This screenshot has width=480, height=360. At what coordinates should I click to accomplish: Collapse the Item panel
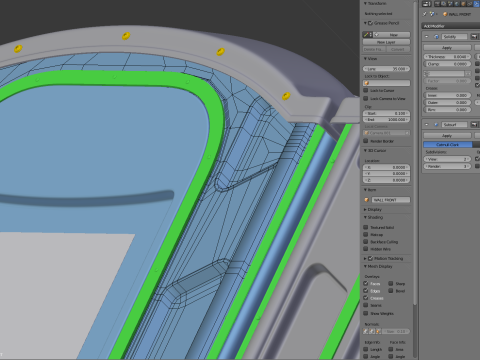pos(365,190)
